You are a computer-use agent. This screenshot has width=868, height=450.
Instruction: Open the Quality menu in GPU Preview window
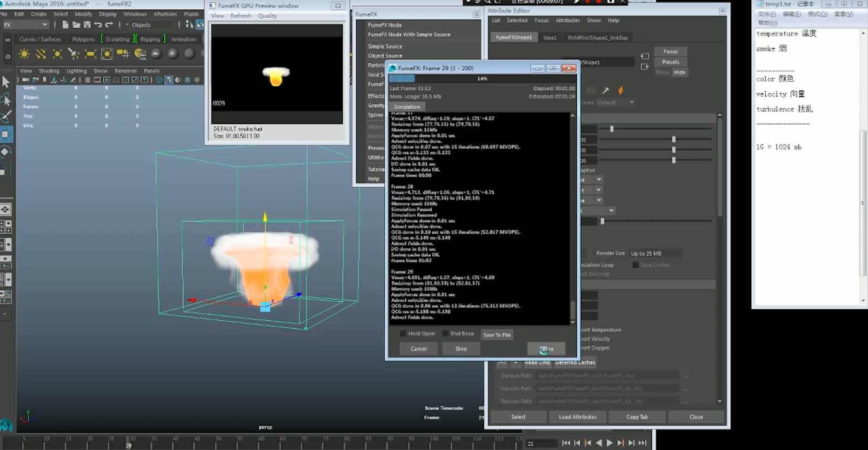(267, 16)
